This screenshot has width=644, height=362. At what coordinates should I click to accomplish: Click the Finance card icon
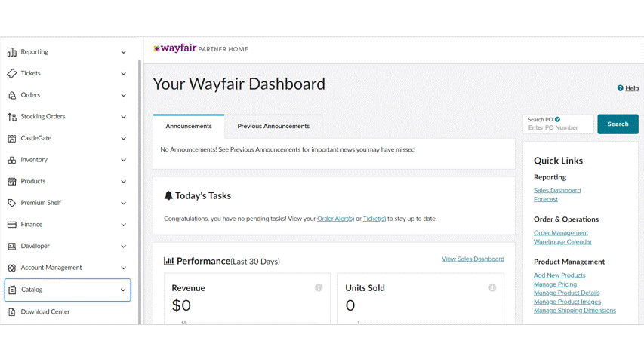[12, 225]
